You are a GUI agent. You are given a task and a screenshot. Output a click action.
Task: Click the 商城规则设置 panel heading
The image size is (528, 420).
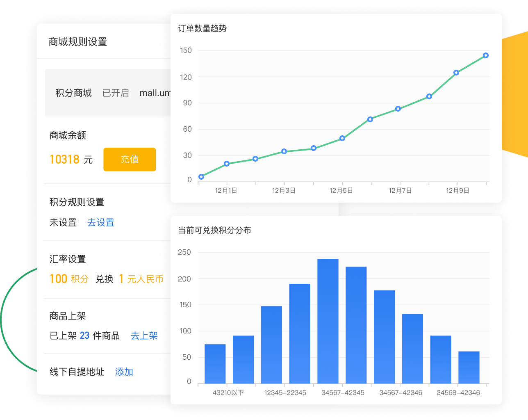78,42
